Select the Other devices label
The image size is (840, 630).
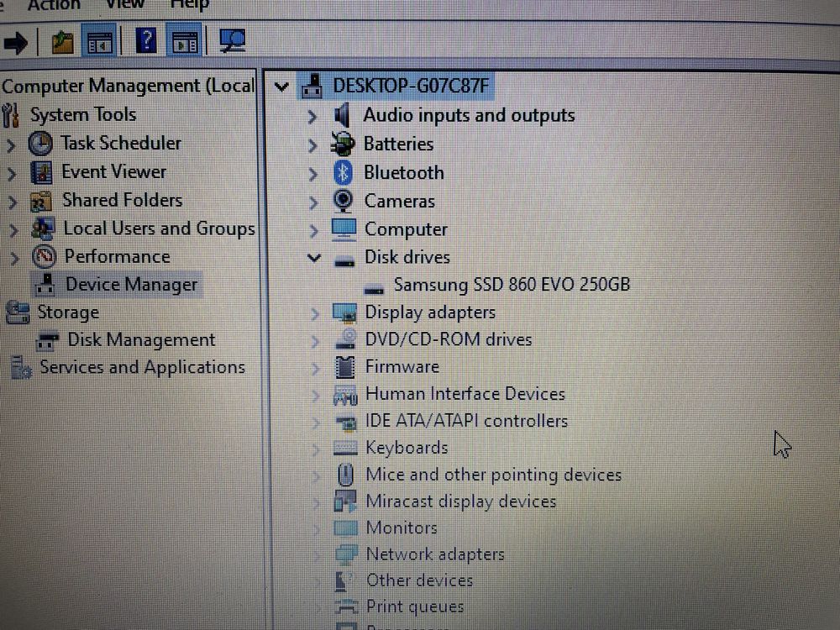pos(419,580)
